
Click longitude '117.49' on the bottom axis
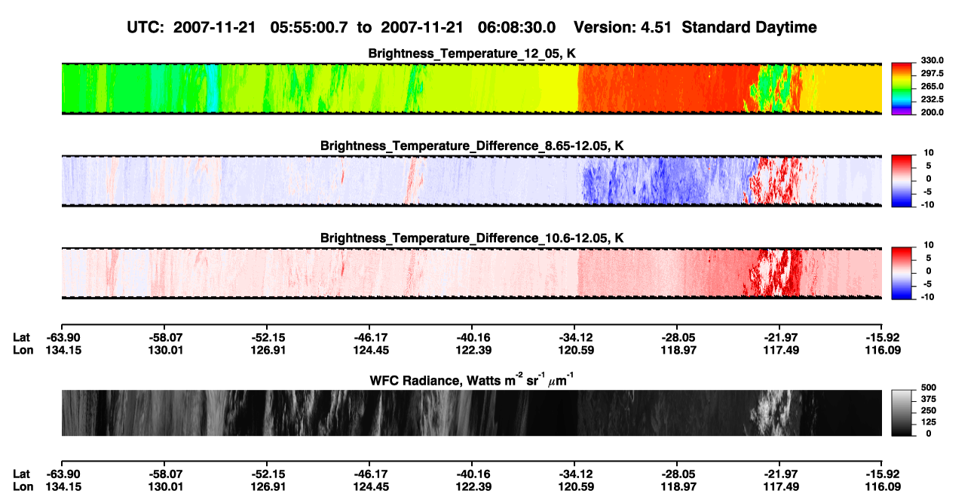(x=780, y=486)
